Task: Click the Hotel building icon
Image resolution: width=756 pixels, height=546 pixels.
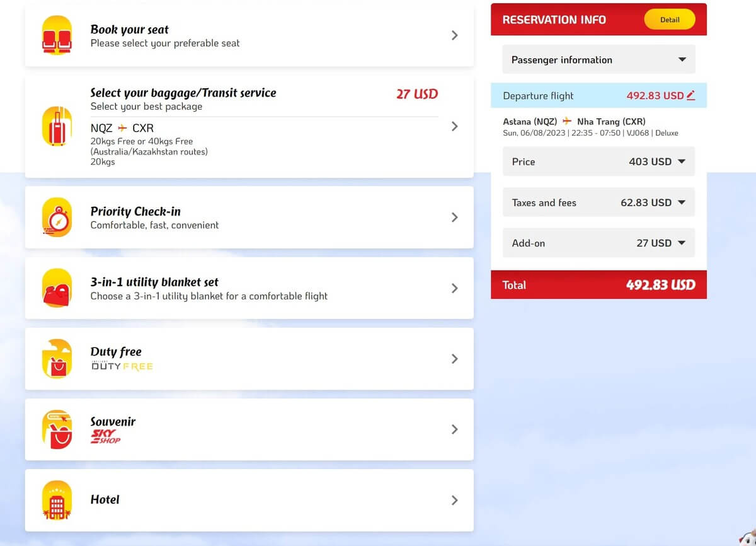Action: tap(57, 500)
